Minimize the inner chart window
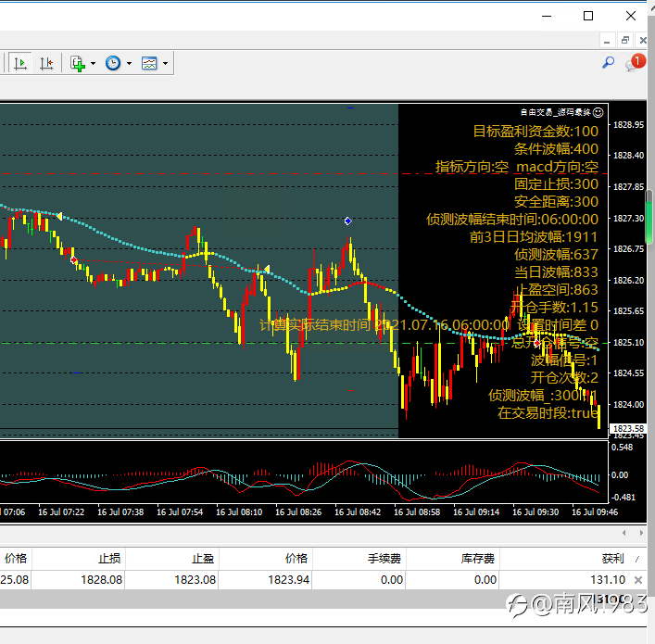 click(x=607, y=41)
